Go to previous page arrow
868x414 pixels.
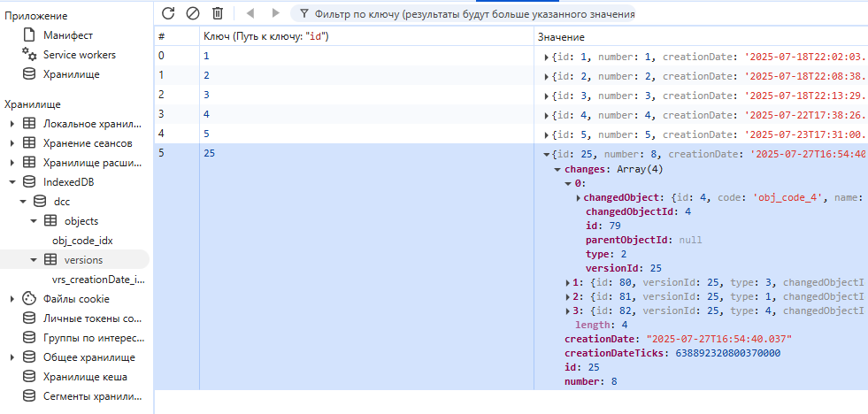(250, 12)
